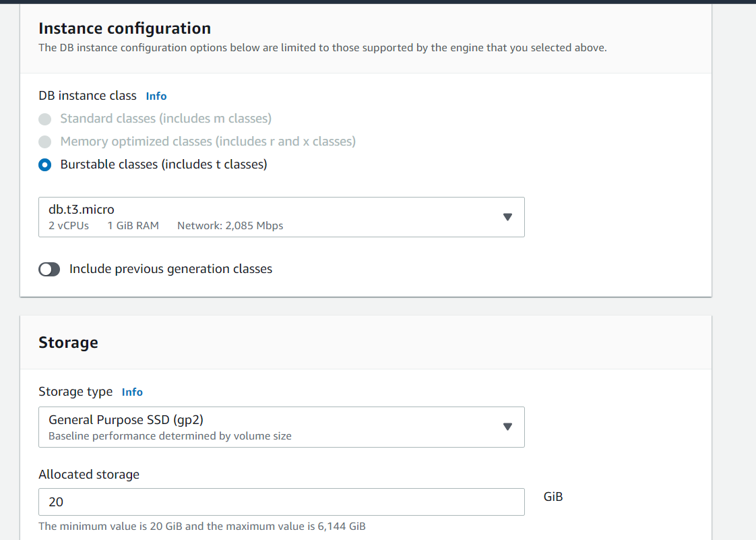756x540 pixels.
Task: Select Standard classes radio option
Action: tap(45, 119)
